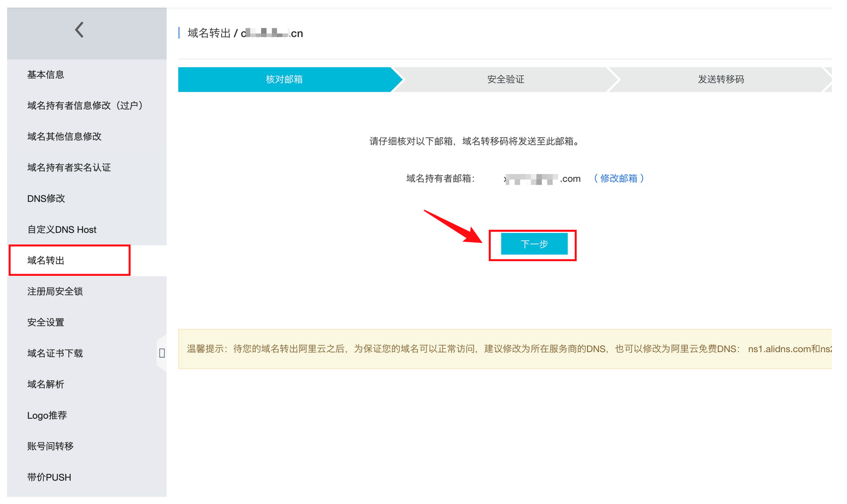Select 域名转出 in the sidebar

click(x=46, y=260)
